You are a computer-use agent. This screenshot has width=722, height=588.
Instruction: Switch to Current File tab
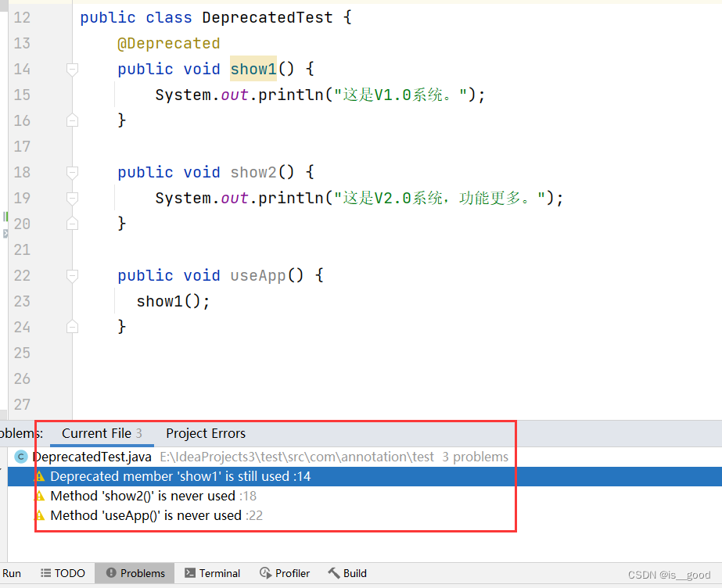102,433
